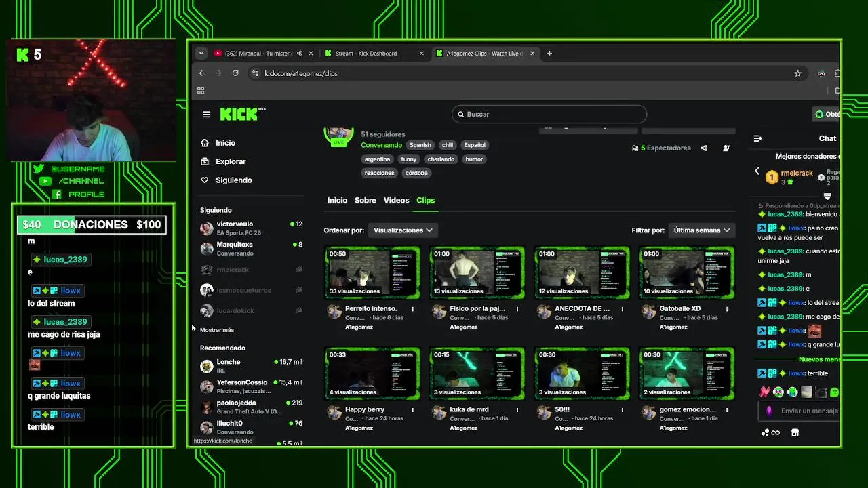Reload the page with the refresh icon

tap(235, 73)
